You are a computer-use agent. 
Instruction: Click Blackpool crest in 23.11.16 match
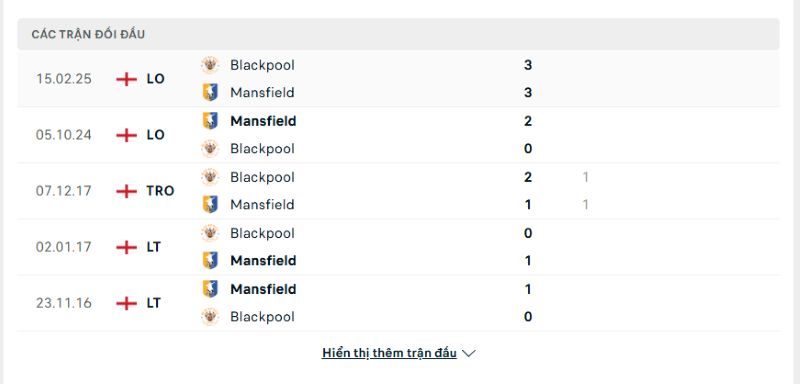[x=210, y=317]
